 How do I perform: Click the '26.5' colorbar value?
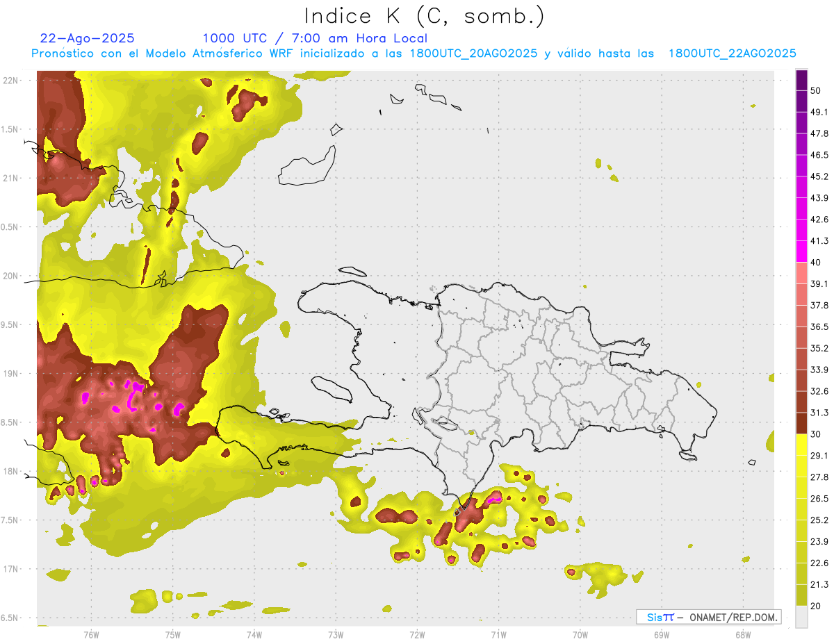[x=819, y=499]
